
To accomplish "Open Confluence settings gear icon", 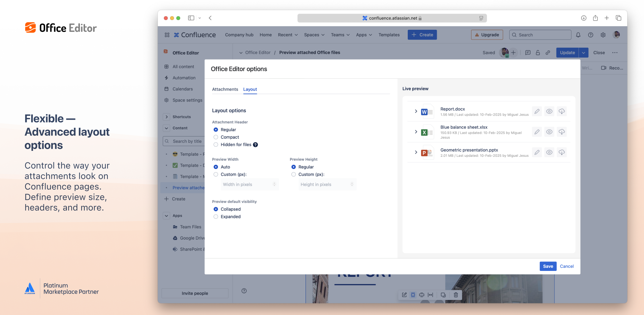I will tap(603, 35).
